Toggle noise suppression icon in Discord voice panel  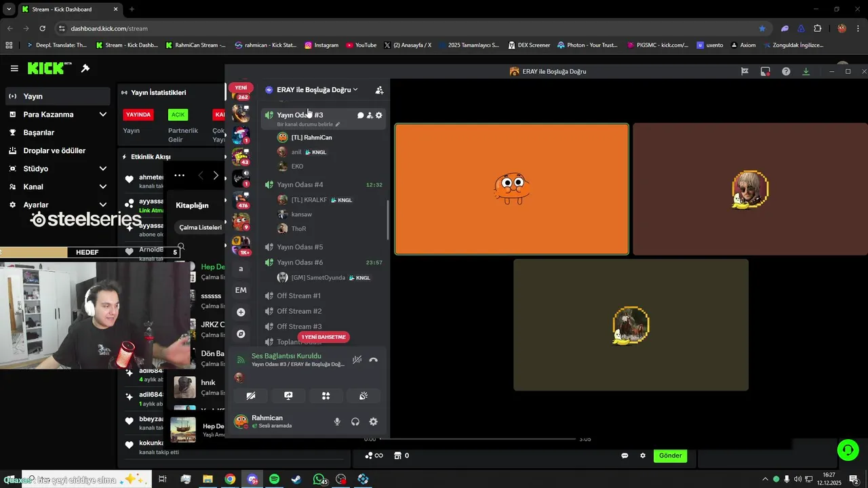click(357, 360)
